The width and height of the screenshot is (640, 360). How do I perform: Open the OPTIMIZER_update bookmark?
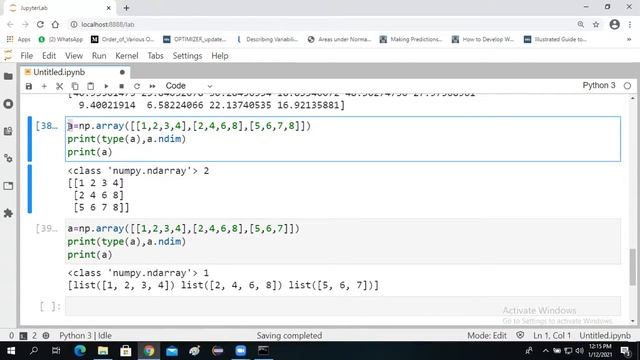click(195, 40)
